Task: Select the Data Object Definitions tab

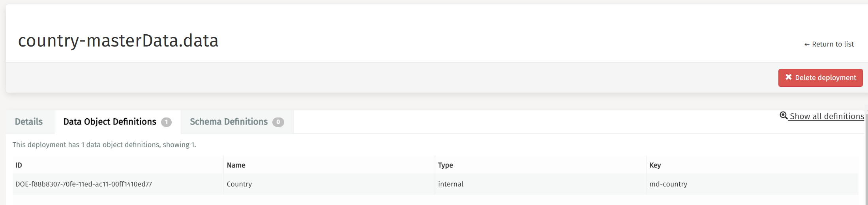Action: pos(110,122)
